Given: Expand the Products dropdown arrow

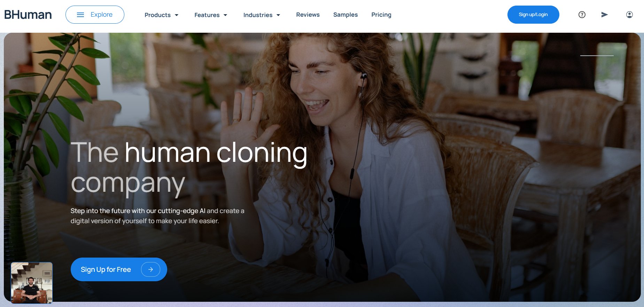Looking at the screenshot, I should click(177, 15).
